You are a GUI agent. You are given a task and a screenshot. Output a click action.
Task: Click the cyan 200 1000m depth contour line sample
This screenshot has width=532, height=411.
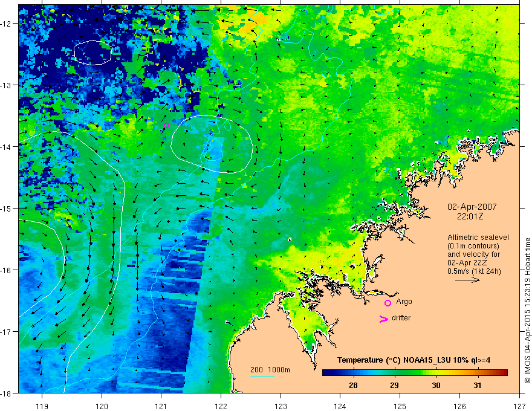point(262,376)
